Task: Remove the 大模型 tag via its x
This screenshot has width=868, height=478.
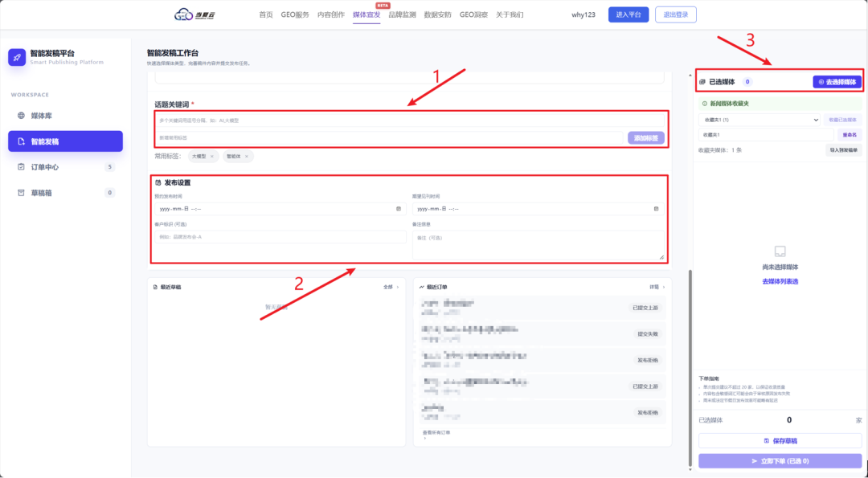Action: click(x=212, y=157)
